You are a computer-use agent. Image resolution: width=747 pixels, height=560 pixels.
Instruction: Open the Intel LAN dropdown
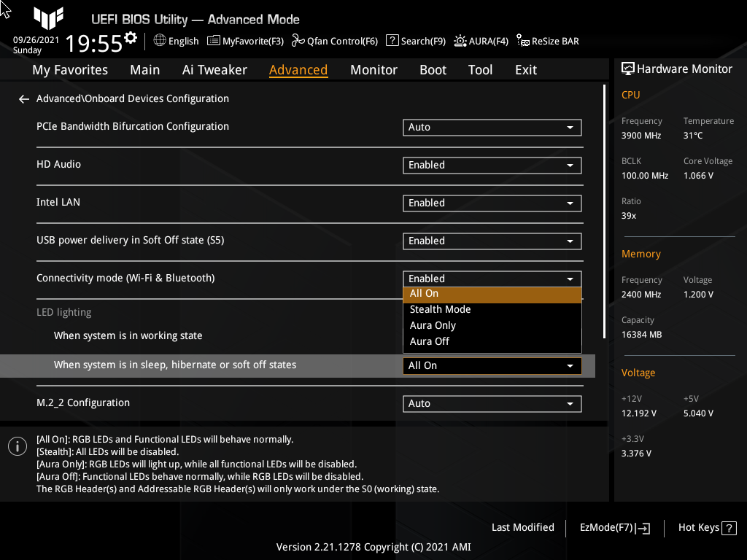(492, 203)
